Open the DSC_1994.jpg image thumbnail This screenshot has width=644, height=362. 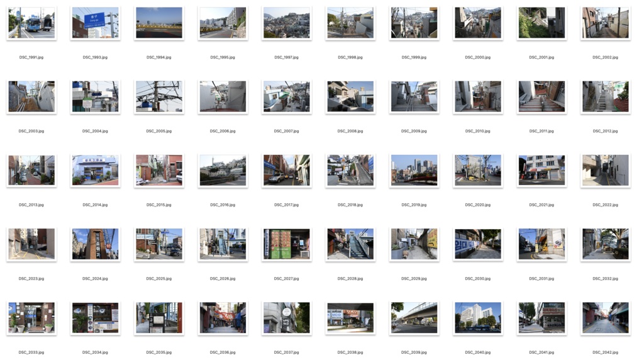[159, 23]
